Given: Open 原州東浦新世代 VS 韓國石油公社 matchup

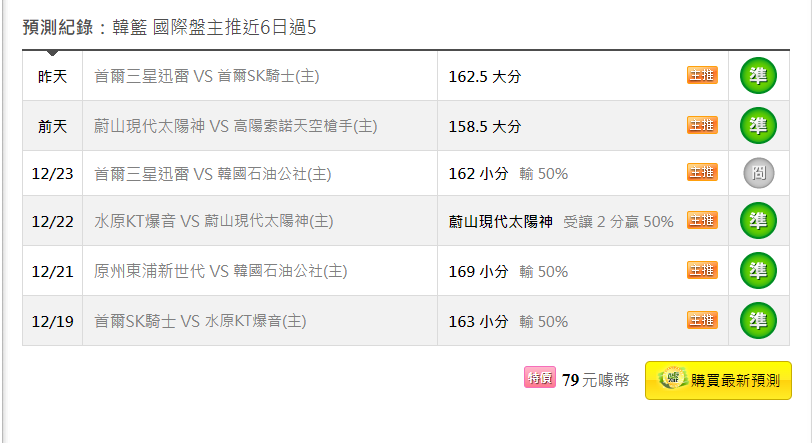Looking at the screenshot, I should point(221,271).
